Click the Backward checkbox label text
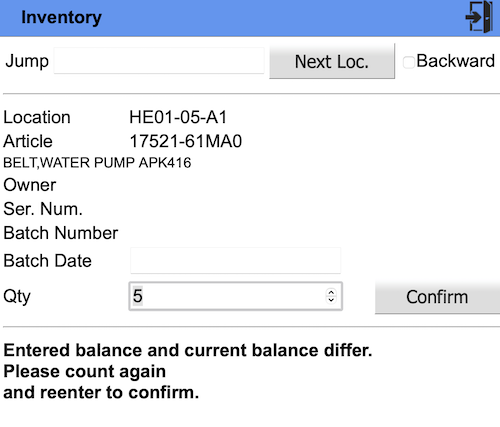Image resolution: width=500 pixels, height=427 pixels. [x=455, y=61]
